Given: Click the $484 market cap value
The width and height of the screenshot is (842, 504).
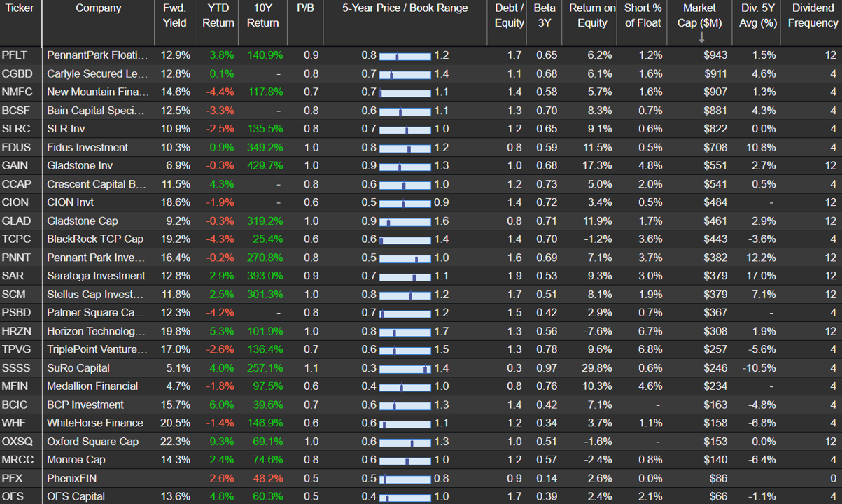Looking at the screenshot, I should [715, 202].
